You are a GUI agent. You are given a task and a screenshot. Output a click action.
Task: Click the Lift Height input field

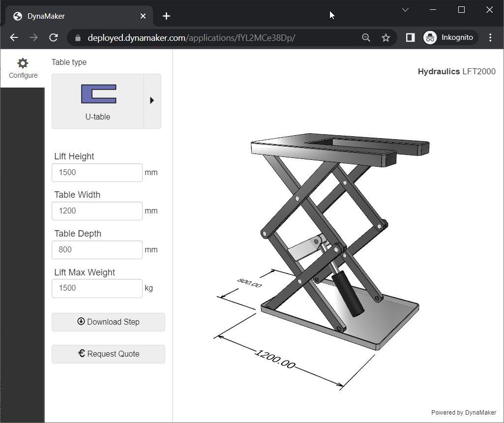(x=97, y=173)
